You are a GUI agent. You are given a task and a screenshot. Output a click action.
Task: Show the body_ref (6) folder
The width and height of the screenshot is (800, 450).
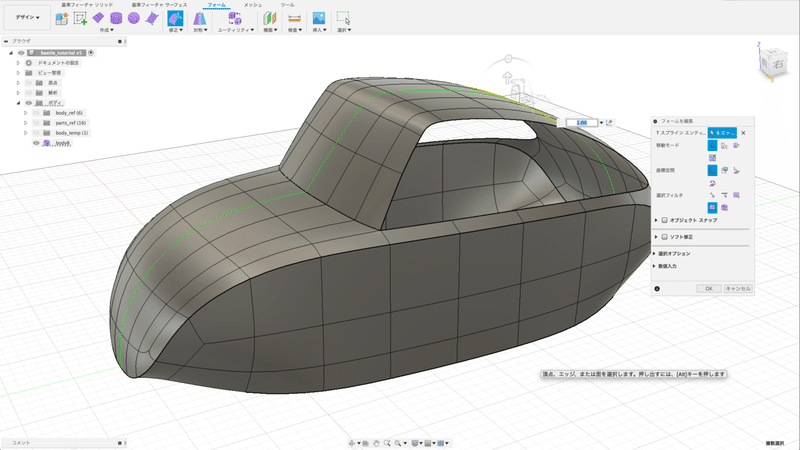pos(37,113)
